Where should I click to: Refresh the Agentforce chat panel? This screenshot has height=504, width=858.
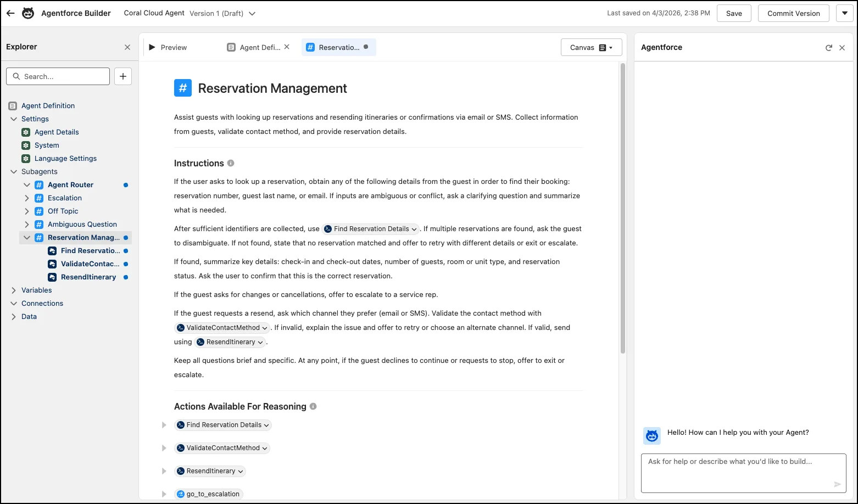tap(829, 48)
